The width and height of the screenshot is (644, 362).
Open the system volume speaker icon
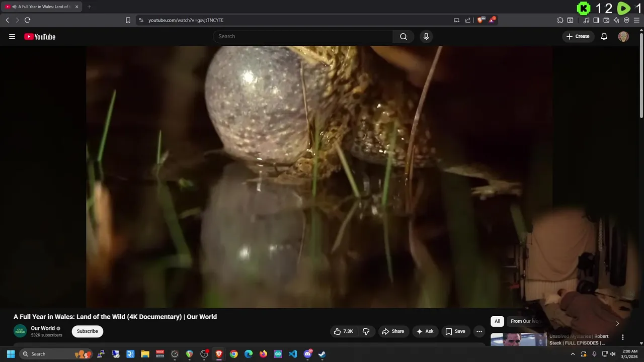coord(612,354)
